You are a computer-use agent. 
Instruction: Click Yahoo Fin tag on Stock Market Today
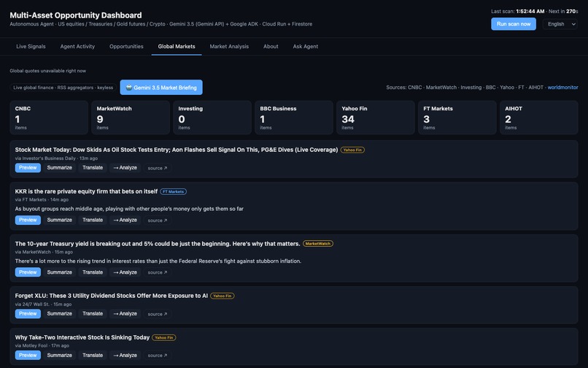coord(352,150)
